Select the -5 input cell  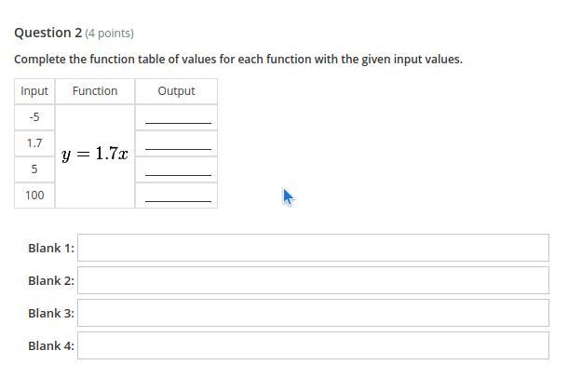click(x=34, y=117)
